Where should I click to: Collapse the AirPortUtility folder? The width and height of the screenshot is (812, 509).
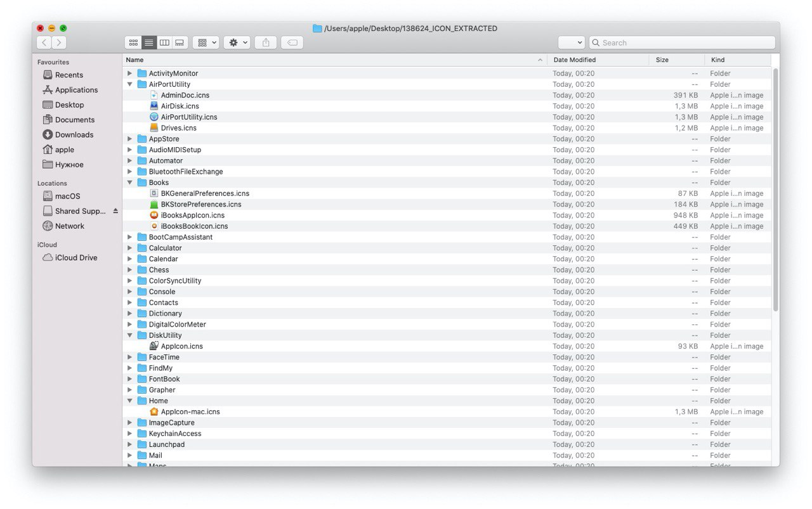point(129,84)
